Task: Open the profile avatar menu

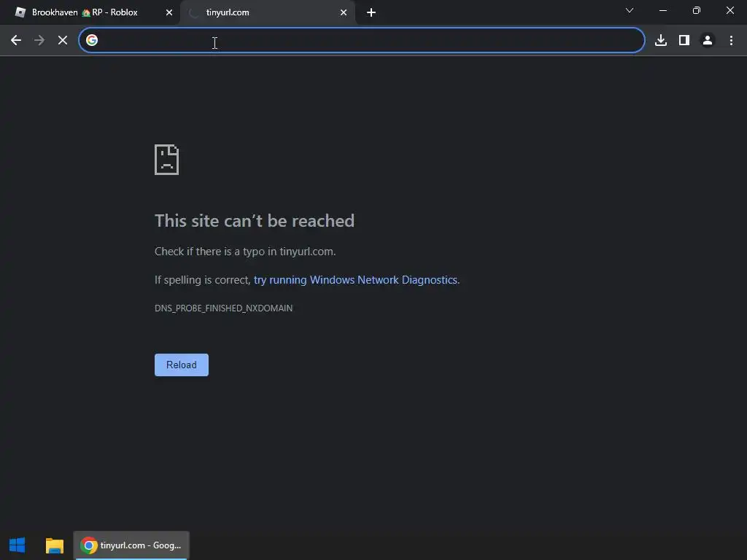Action: (708, 41)
